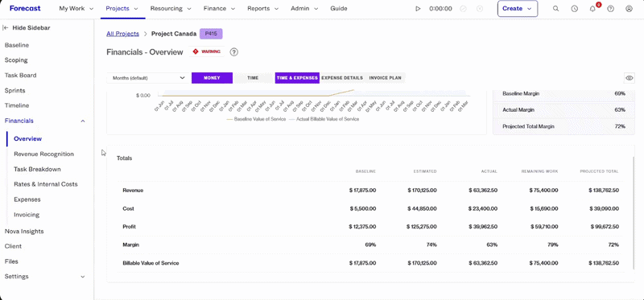Click the Projected Total Margin row

point(563,126)
